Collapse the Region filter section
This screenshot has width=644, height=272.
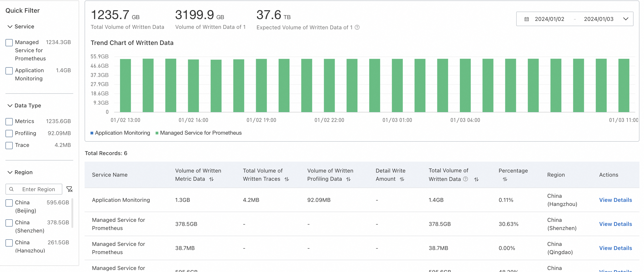click(x=10, y=172)
